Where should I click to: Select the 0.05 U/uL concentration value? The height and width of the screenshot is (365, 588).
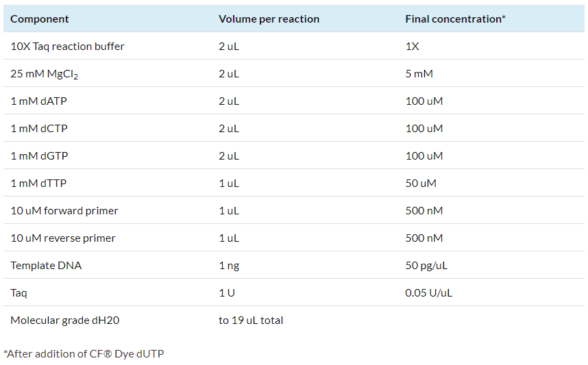coord(428,293)
